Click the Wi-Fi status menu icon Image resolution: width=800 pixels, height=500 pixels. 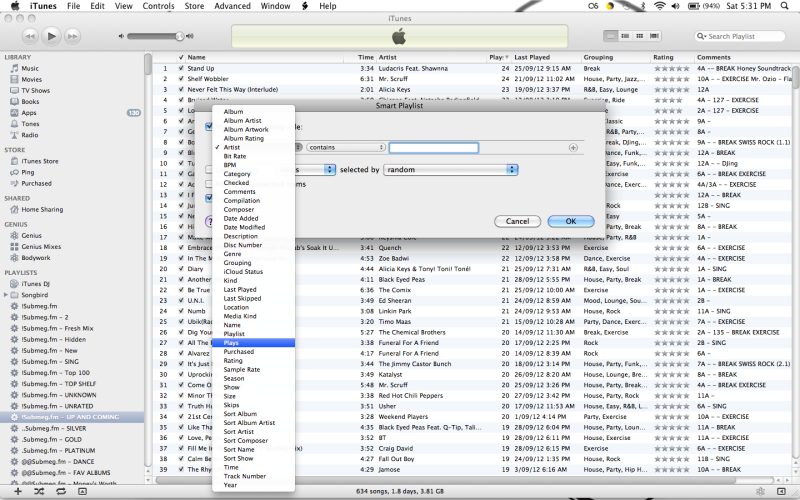[660, 6]
